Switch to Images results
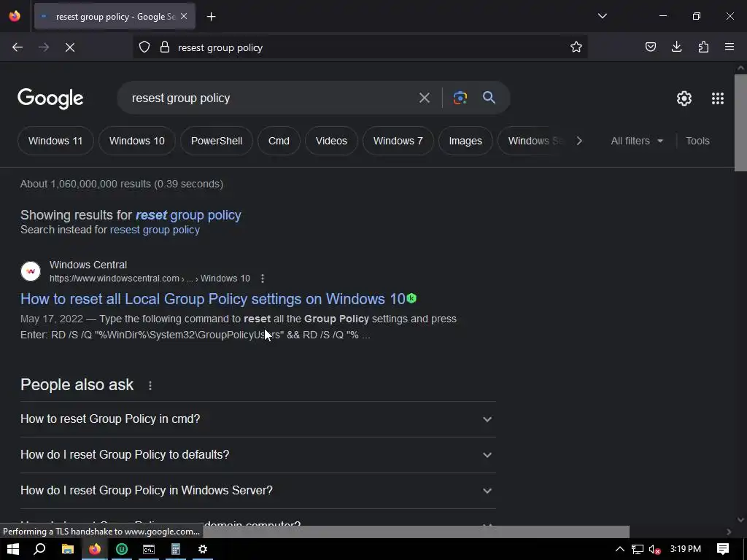The image size is (747, 560). tap(465, 141)
